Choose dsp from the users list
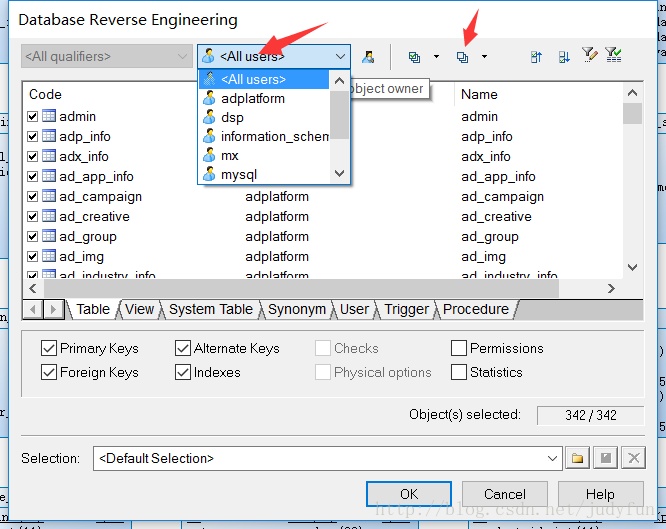This screenshot has height=529, width=666. click(264, 117)
